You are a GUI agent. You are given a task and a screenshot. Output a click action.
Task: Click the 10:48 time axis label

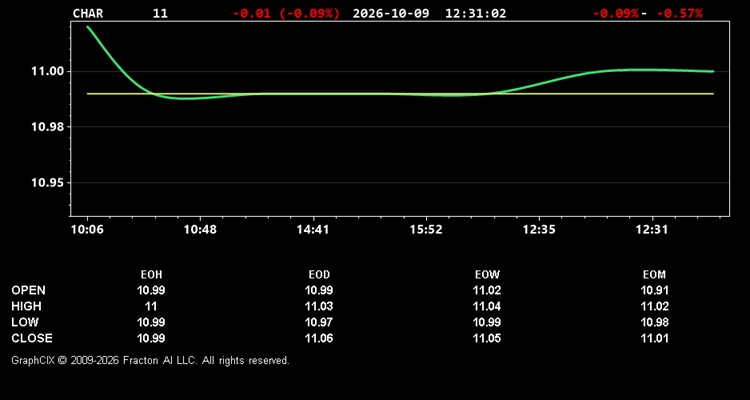200,230
